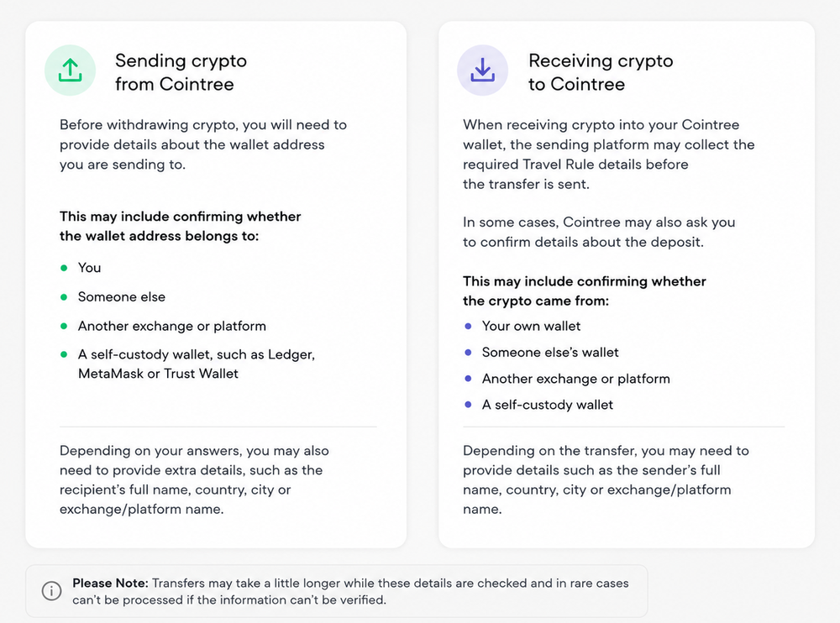
Task: Select the 'Receiving crypto to Cointree' heading
Action: [x=601, y=72]
